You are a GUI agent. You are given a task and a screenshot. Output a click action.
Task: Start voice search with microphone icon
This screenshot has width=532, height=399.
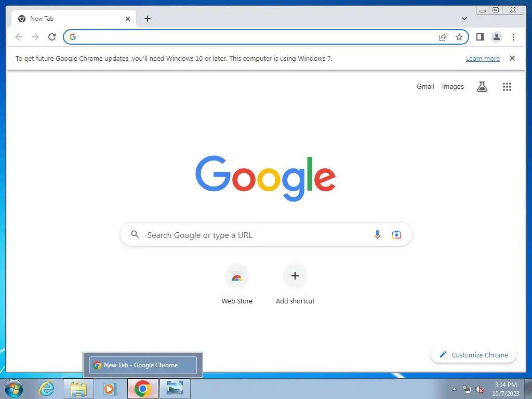pyautogui.click(x=377, y=234)
